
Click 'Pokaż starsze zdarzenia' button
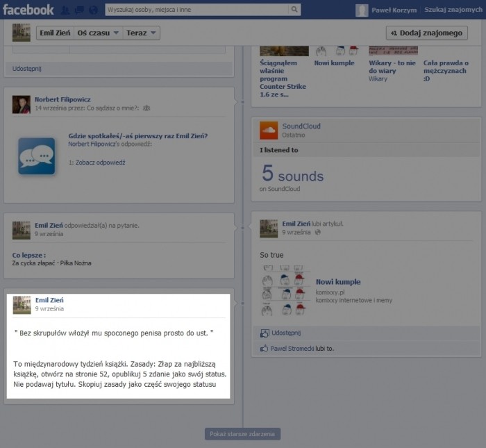(x=242, y=434)
